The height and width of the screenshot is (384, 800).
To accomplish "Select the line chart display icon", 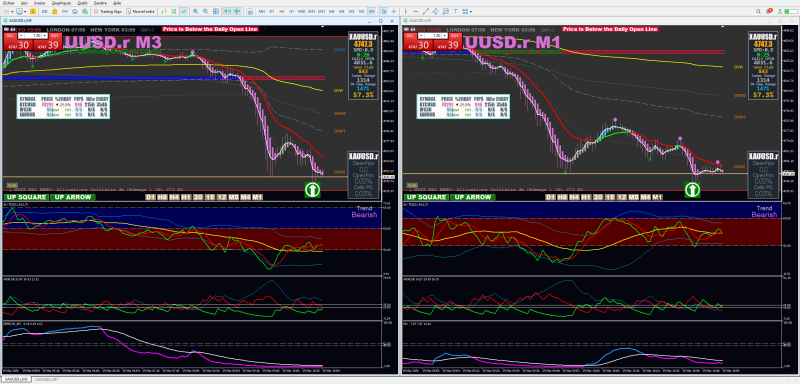I will pyautogui.click(x=184, y=11).
